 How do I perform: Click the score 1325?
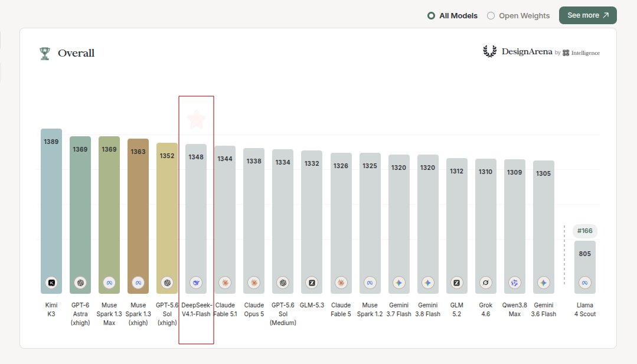[x=370, y=166]
